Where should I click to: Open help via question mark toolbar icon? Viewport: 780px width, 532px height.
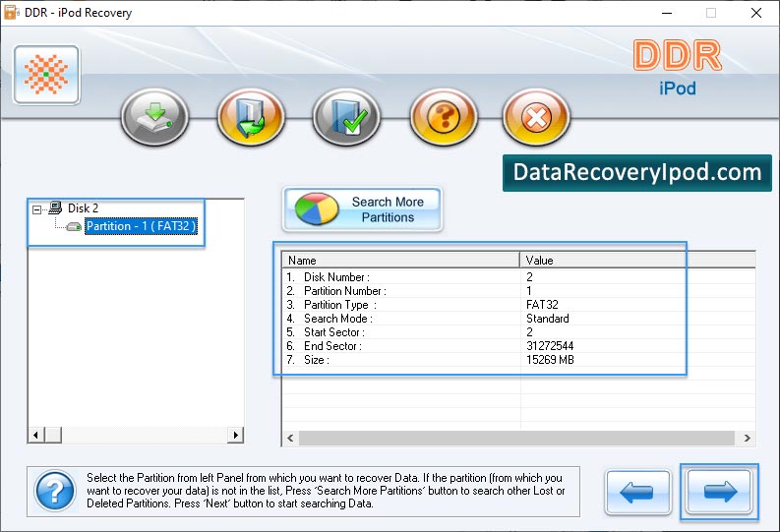click(x=444, y=117)
